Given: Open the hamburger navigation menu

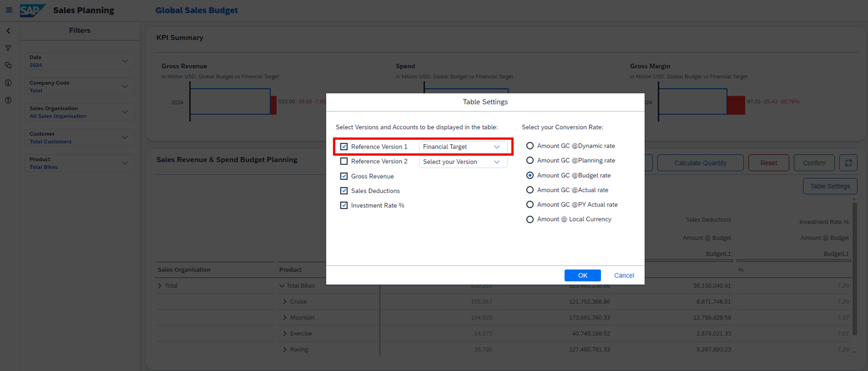Looking at the screenshot, I should (x=8, y=10).
